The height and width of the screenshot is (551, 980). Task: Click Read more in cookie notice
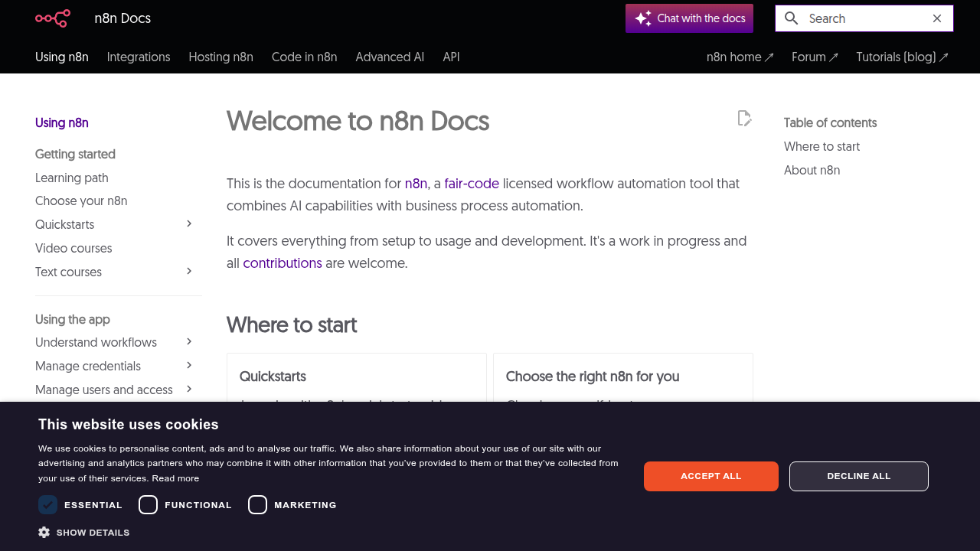pos(175,478)
